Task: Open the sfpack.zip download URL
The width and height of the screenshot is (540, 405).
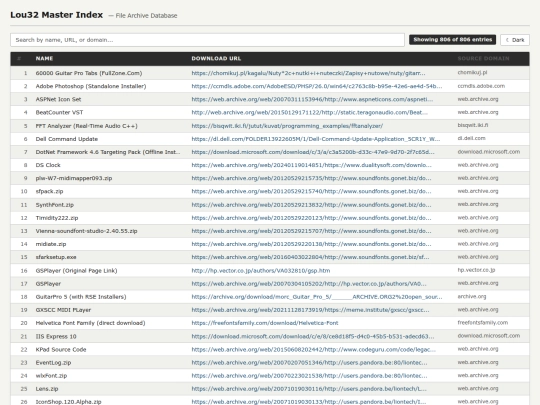Action: pyautogui.click(x=311, y=191)
